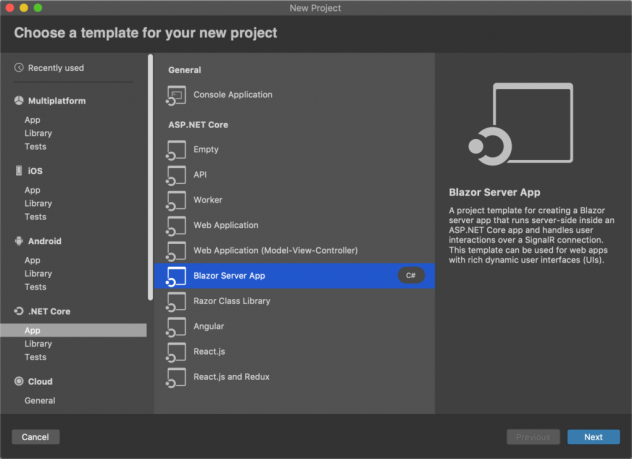Select Tests under .NET Core
This screenshot has width=632, height=459.
pos(36,357)
